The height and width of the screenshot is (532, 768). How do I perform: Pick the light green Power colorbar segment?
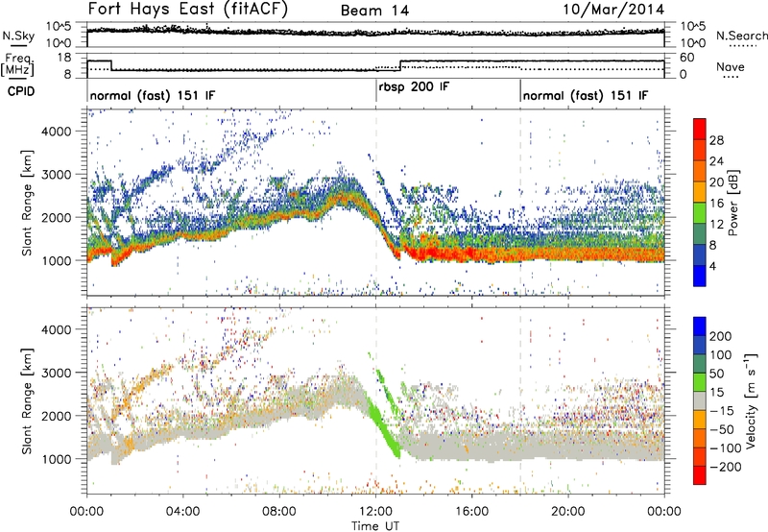(x=700, y=213)
